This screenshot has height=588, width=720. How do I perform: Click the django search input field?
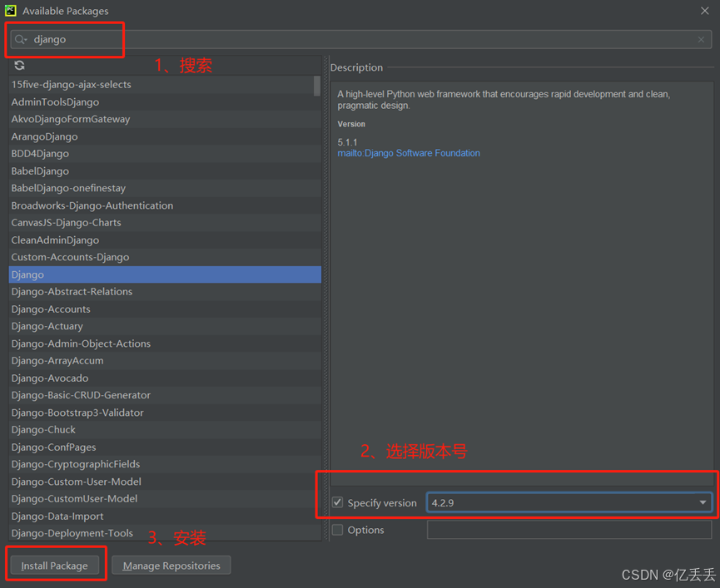point(361,39)
